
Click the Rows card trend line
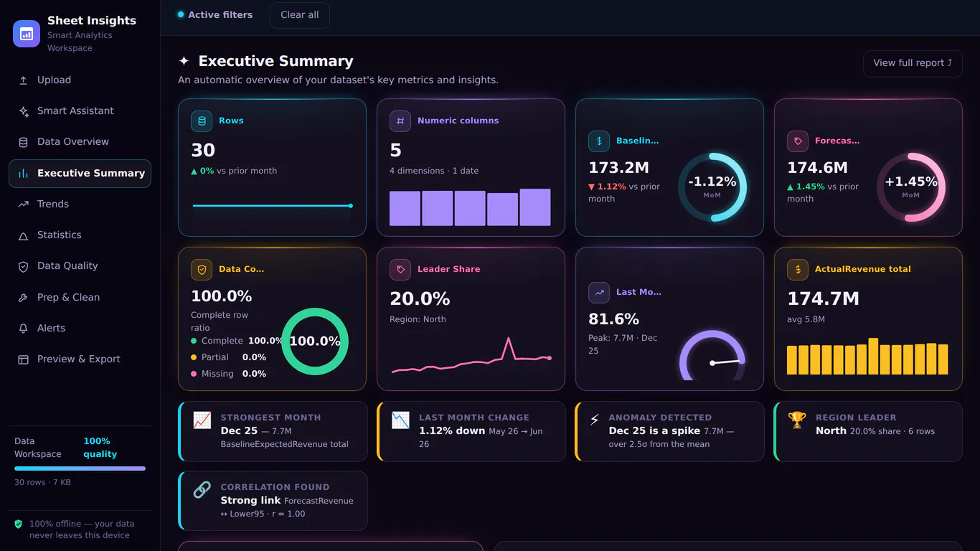[273, 206]
